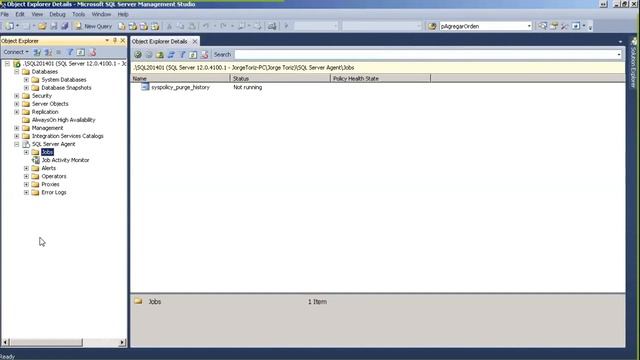Screen dimensions: 640x360
Task: Click the first icon right of pAgregarOrden box
Action: 542,26
